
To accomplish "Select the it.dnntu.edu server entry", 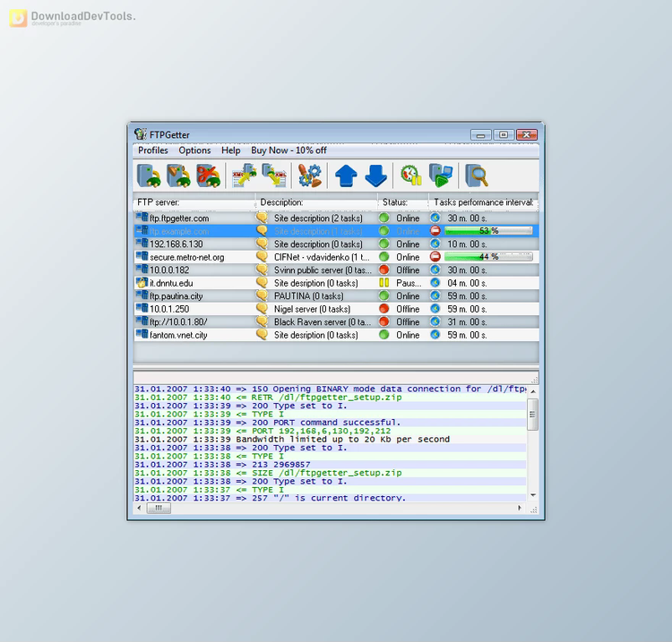I will point(336,283).
